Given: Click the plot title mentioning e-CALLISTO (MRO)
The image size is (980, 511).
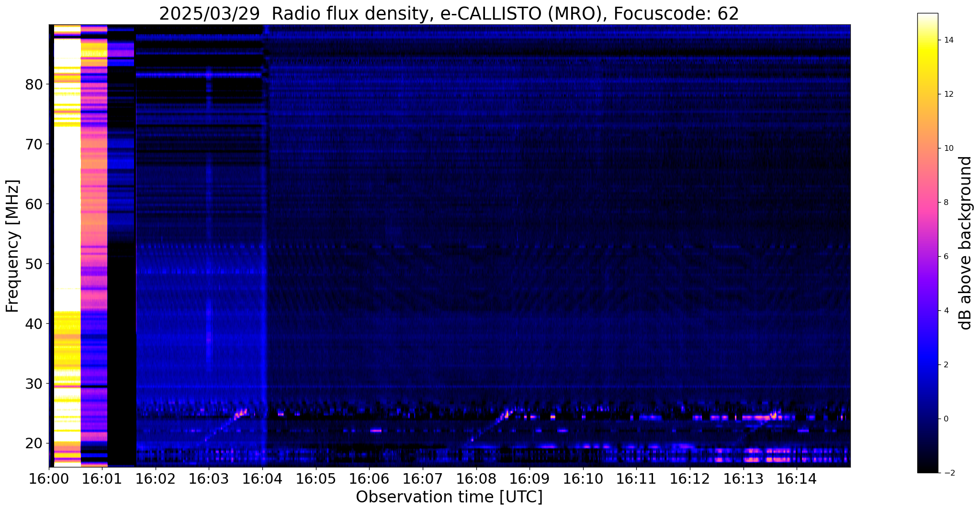Looking at the screenshot, I should 449,14.
